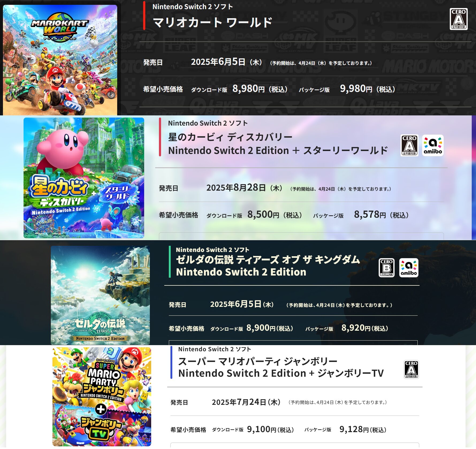Viewport: 476px width, 449px height.
Task: Click the CERO A rating icon beside the Kirby title
Action: [409, 145]
